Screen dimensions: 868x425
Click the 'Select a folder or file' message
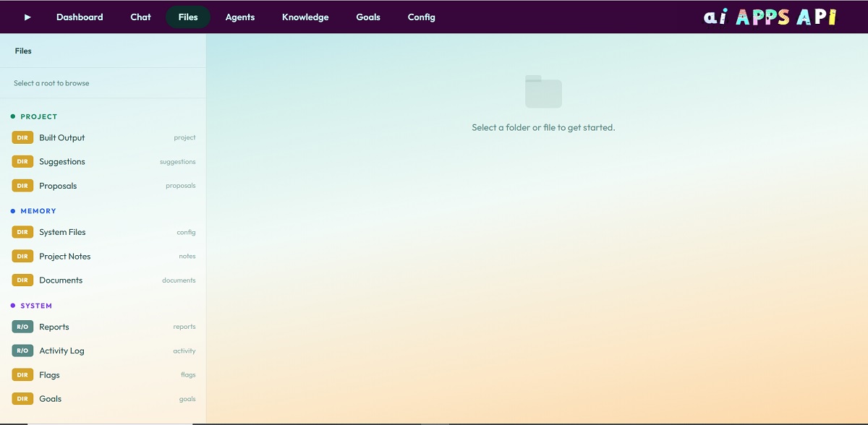543,128
